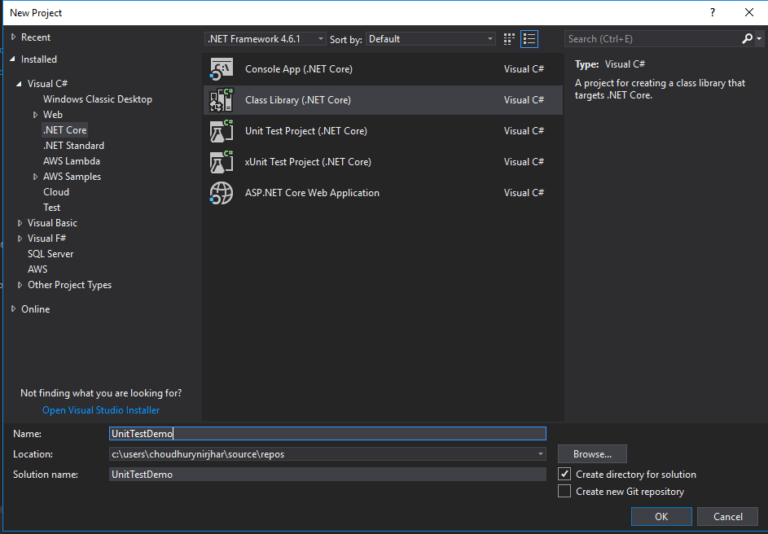
Task: Click the Class Library (.NET Core) template icon
Action: click(221, 100)
